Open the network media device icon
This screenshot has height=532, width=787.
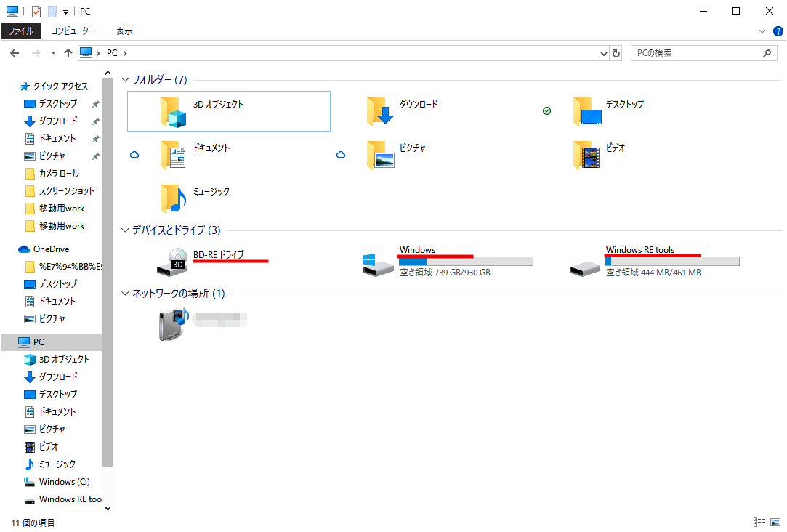click(174, 323)
